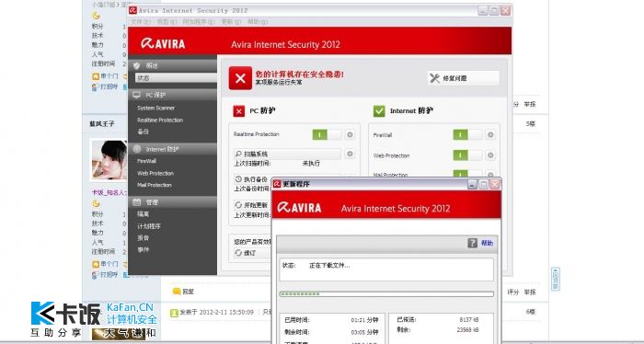Open Realtime Protection in the sidebar
This screenshot has width=644, height=344.
coord(160,120)
